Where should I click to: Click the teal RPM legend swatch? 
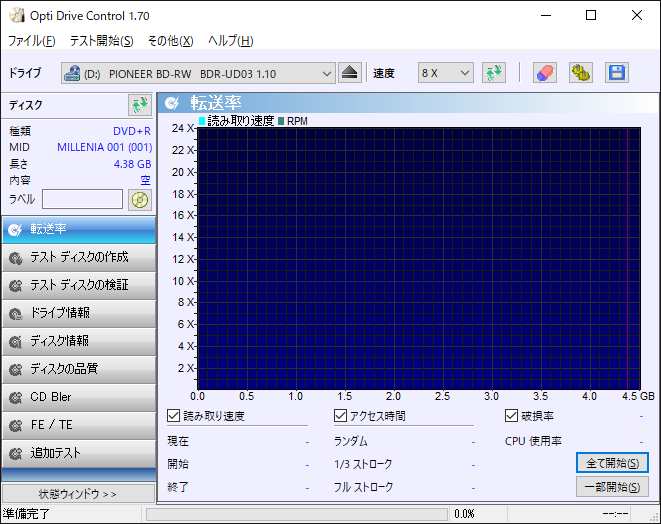[281, 121]
